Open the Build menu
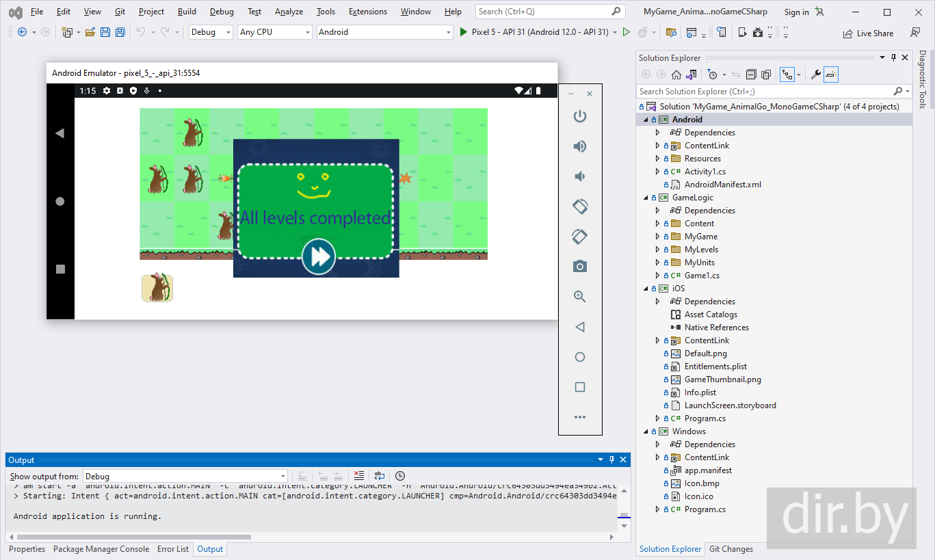This screenshot has width=935, height=560. [187, 12]
